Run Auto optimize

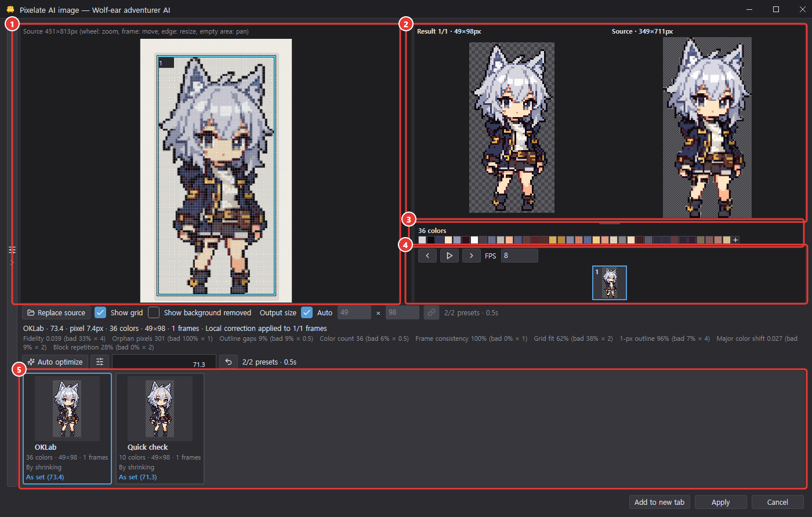tap(55, 362)
